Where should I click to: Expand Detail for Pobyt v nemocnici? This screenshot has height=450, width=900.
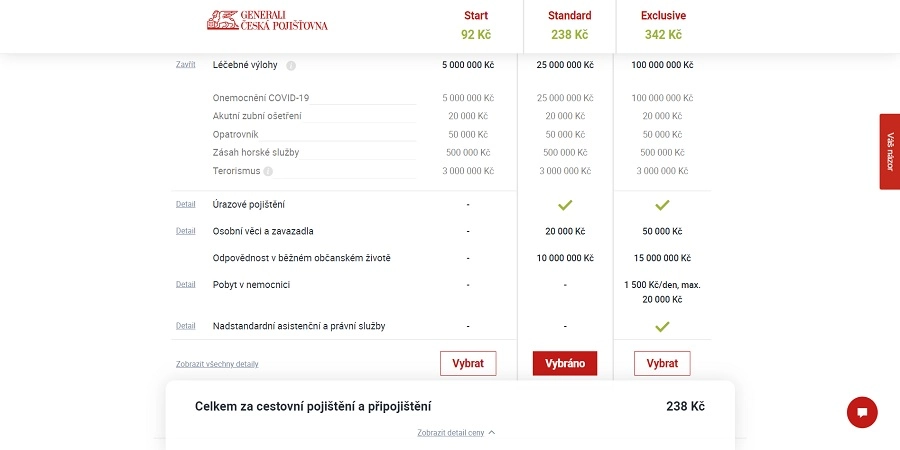click(x=185, y=284)
